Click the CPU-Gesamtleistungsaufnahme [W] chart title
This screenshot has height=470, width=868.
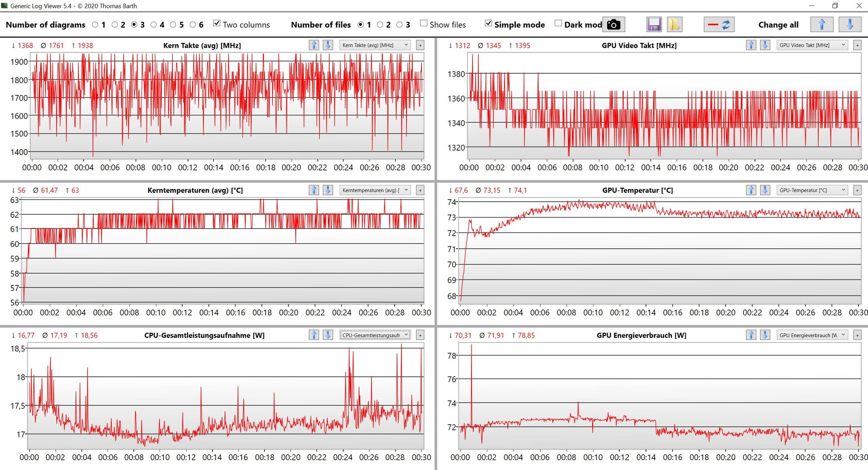tap(204, 335)
